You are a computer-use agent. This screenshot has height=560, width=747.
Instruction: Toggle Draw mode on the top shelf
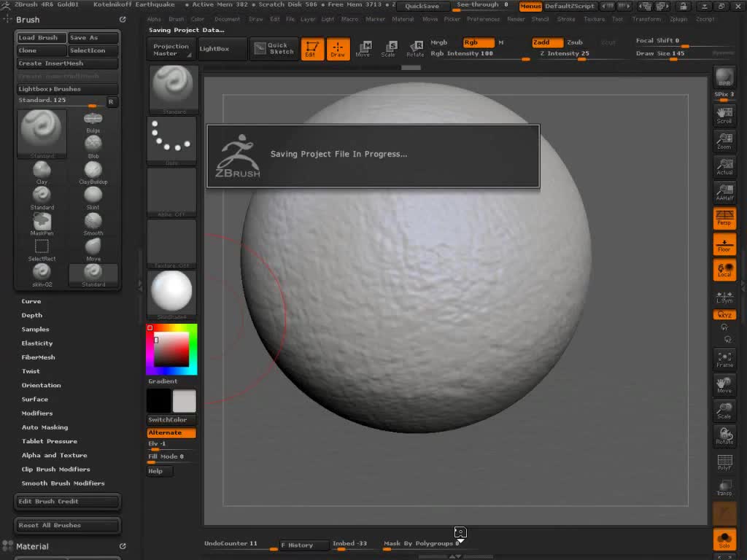pyautogui.click(x=338, y=49)
